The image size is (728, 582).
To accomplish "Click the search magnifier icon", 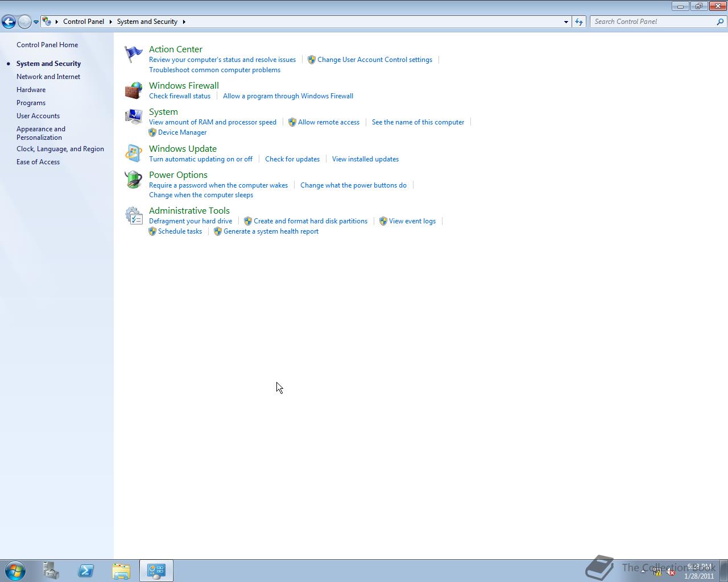I will click(x=721, y=22).
